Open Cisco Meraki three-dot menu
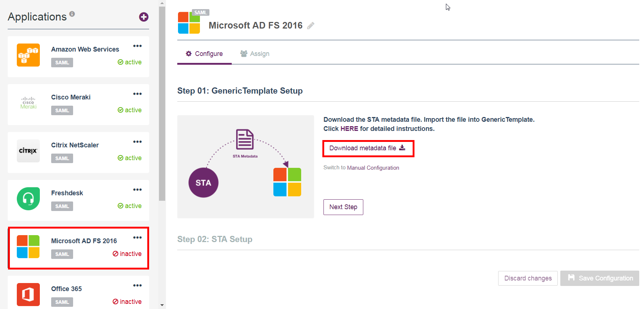Viewport: 644px width, 309px height. pos(137,94)
